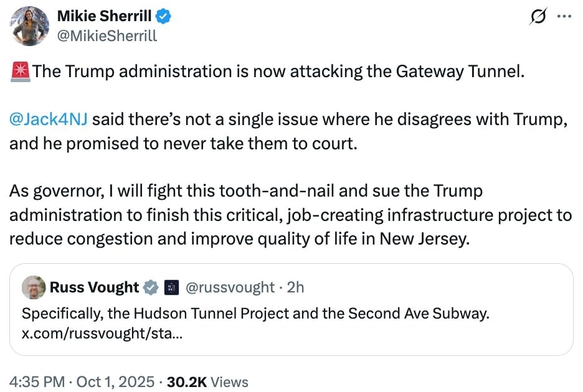Click the line about attacking the Gateway Tunnel
The width and height of the screenshot is (583, 392).
277,71
